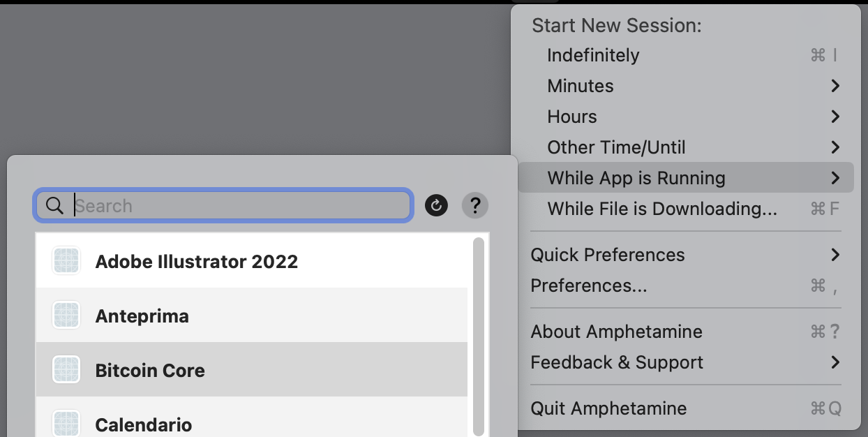
Task: Expand the Hours submenu arrow
Action: (x=835, y=117)
